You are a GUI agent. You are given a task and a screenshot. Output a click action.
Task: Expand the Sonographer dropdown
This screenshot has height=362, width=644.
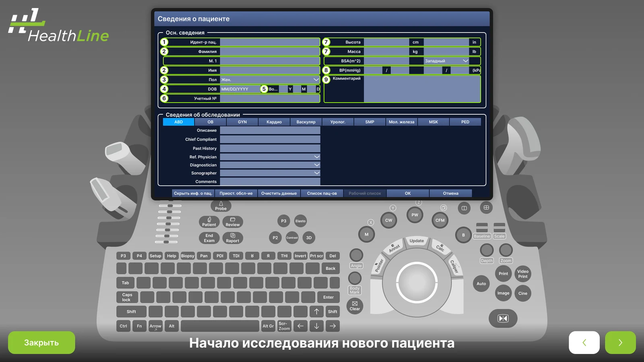270,173
